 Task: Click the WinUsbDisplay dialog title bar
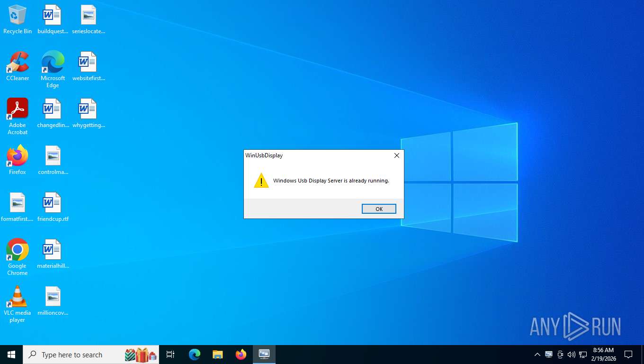pyautogui.click(x=316, y=155)
